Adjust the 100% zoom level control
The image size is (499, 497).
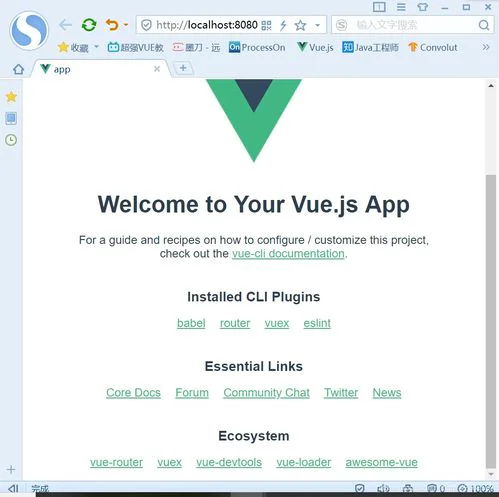476,489
